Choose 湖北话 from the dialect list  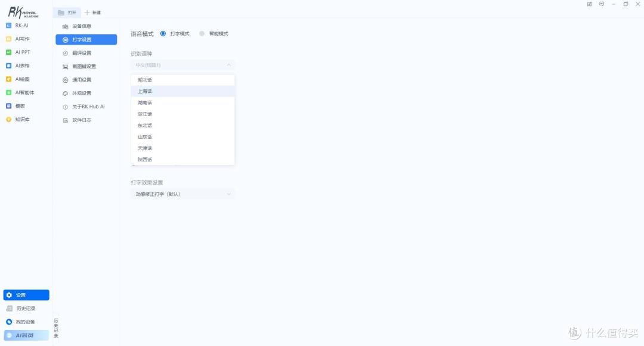click(x=183, y=80)
